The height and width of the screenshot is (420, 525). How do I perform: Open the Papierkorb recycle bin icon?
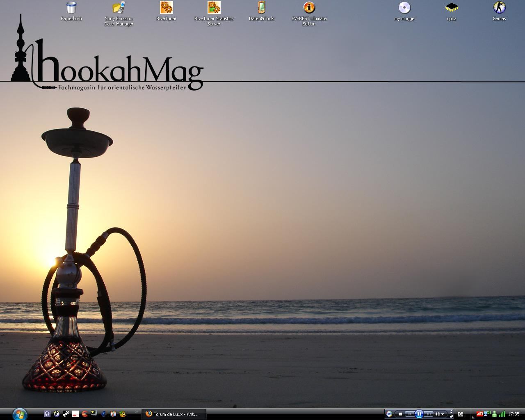[x=71, y=11]
